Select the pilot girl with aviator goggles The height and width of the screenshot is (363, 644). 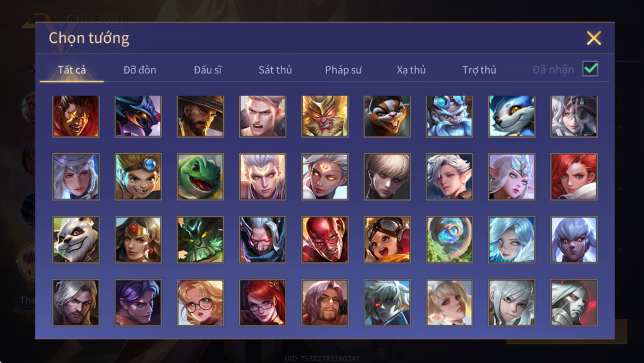coord(387,240)
